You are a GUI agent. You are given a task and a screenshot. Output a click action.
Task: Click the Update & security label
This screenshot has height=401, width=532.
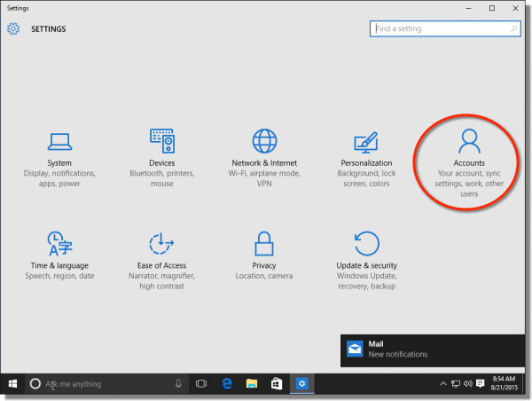367,265
